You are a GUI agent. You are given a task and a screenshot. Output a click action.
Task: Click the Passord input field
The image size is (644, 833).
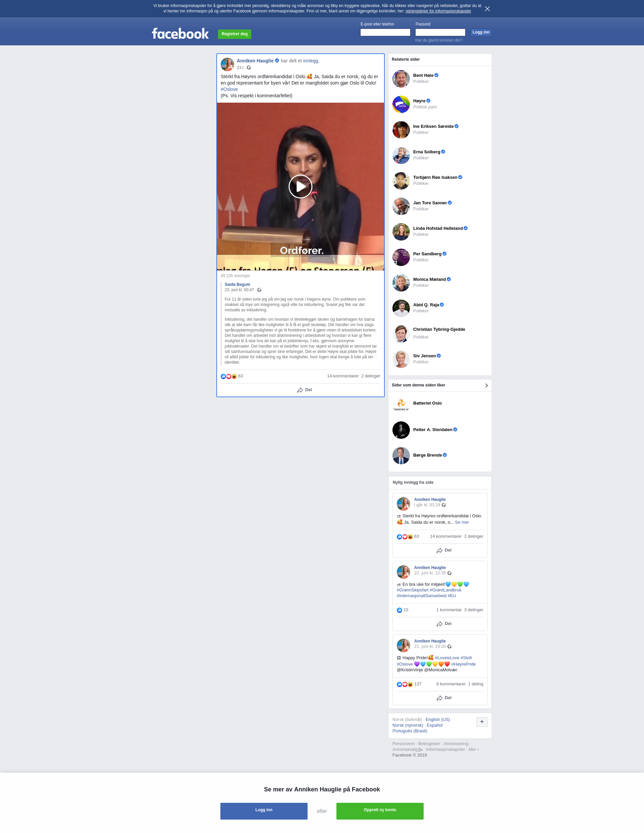pos(440,33)
